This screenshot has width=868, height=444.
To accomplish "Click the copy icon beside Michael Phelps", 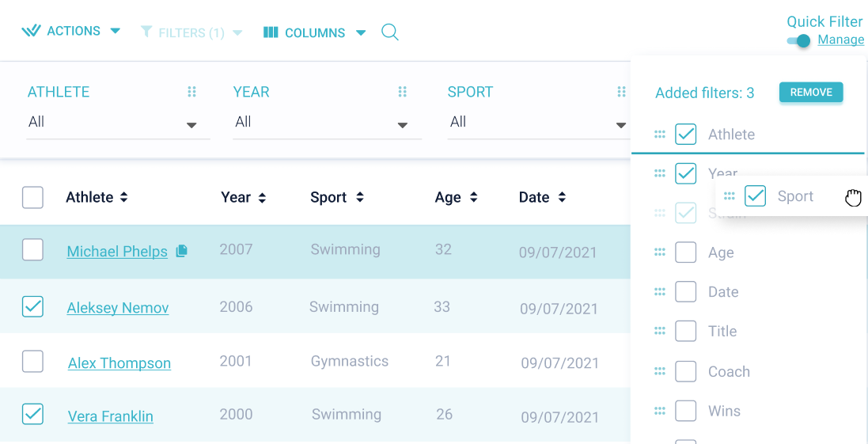I will pyautogui.click(x=182, y=251).
